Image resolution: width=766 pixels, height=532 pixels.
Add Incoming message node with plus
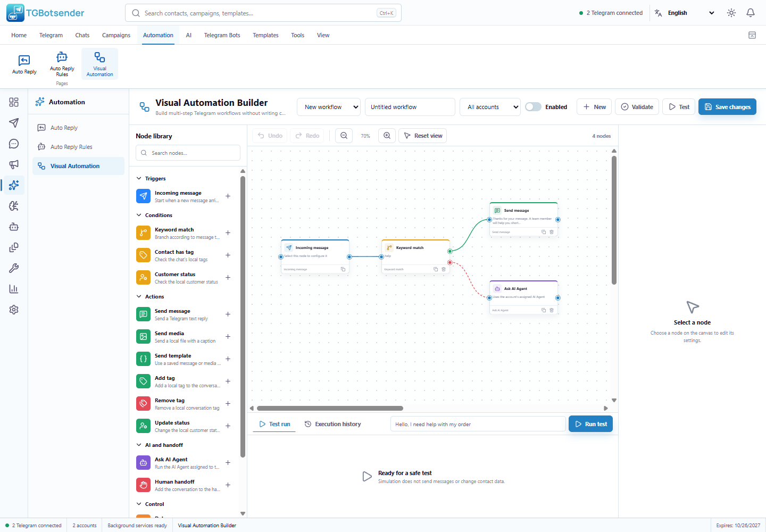228,196
